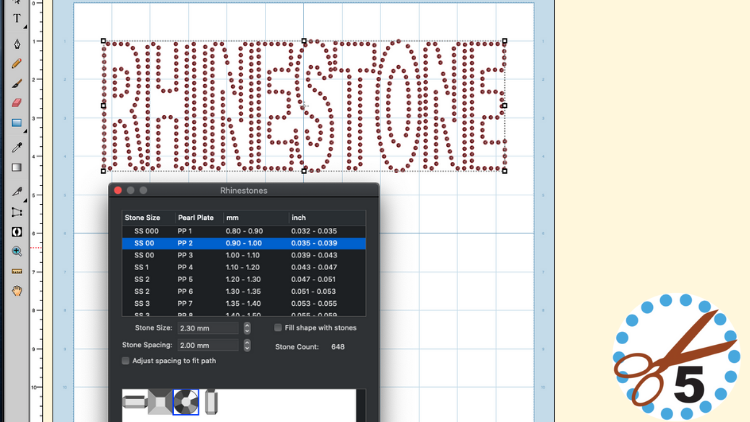750x422 pixels.
Task: Click the Stone Size stepper arrows
Action: click(246, 328)
